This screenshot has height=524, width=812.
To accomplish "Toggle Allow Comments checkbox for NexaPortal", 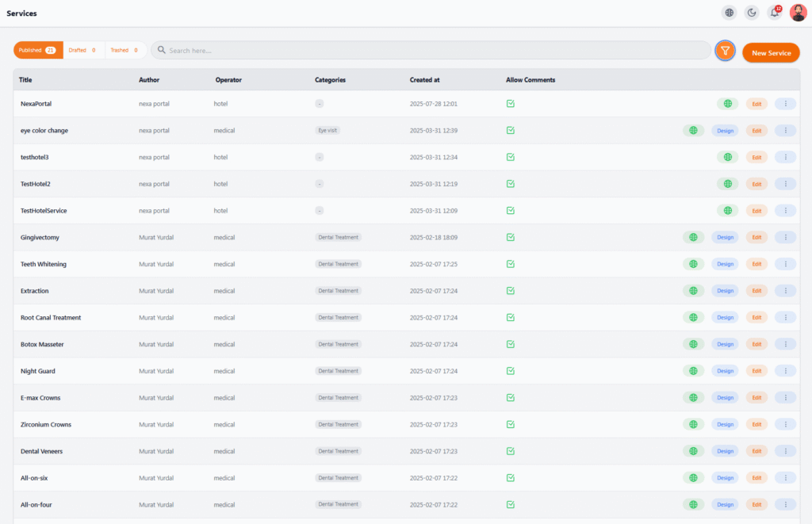I will point(511,104).
